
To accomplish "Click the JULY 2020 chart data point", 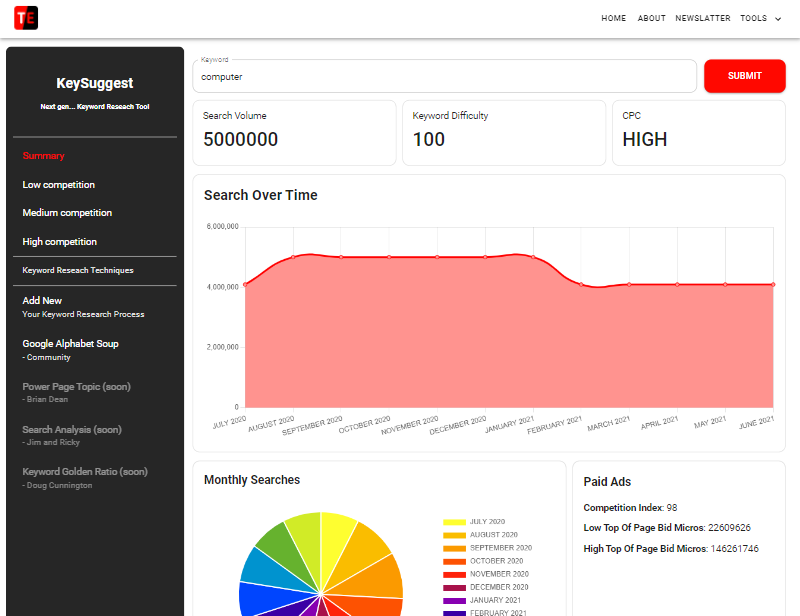I will point(245,284).
